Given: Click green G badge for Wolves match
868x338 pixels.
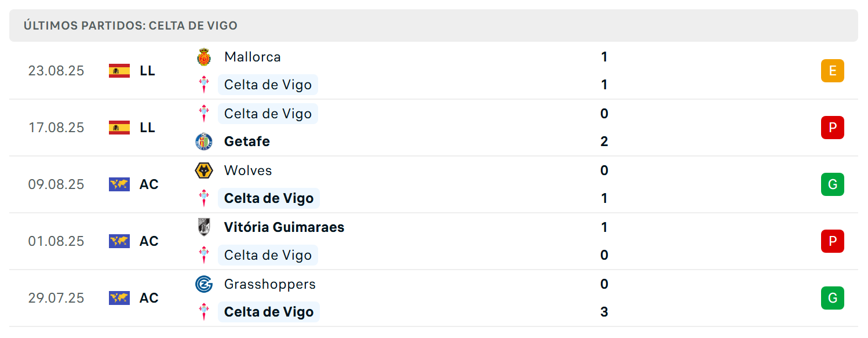Looking at the screenshot, I should coord(833,184).
